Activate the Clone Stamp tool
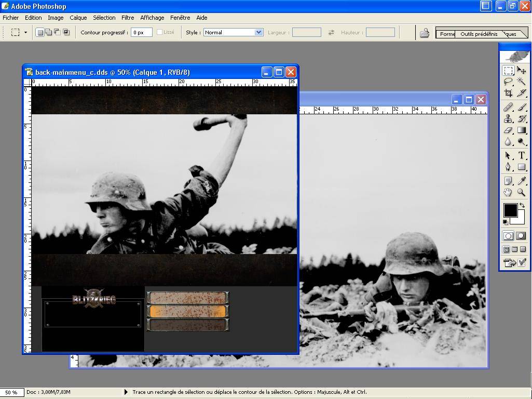 [x=508, y=118]
